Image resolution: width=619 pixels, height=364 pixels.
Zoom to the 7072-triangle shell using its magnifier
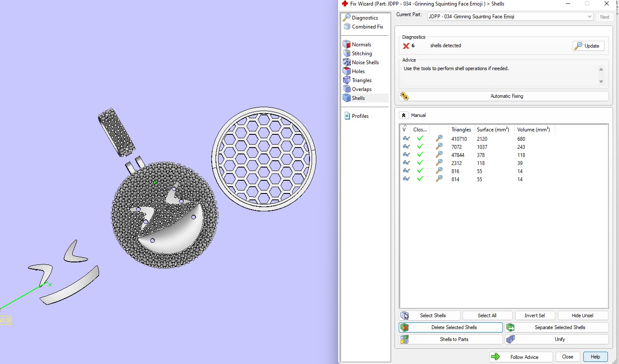click(439, 147)
